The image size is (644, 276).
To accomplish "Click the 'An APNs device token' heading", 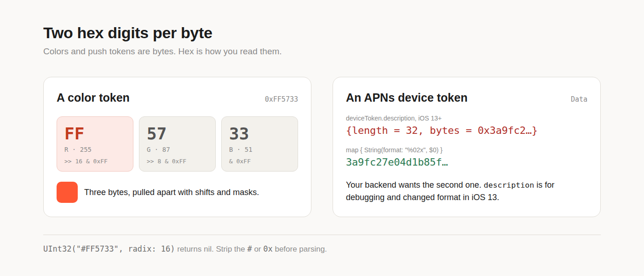I will point(407,98).
